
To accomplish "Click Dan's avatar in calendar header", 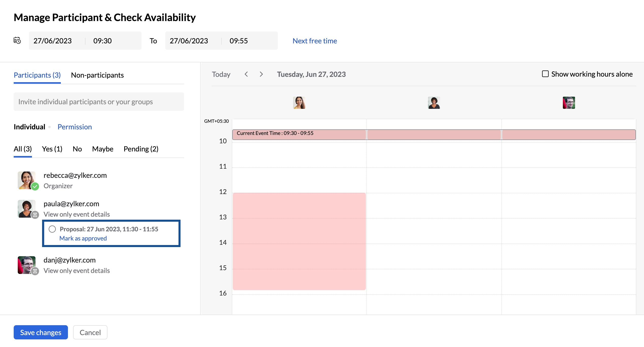I will (569, 103).
